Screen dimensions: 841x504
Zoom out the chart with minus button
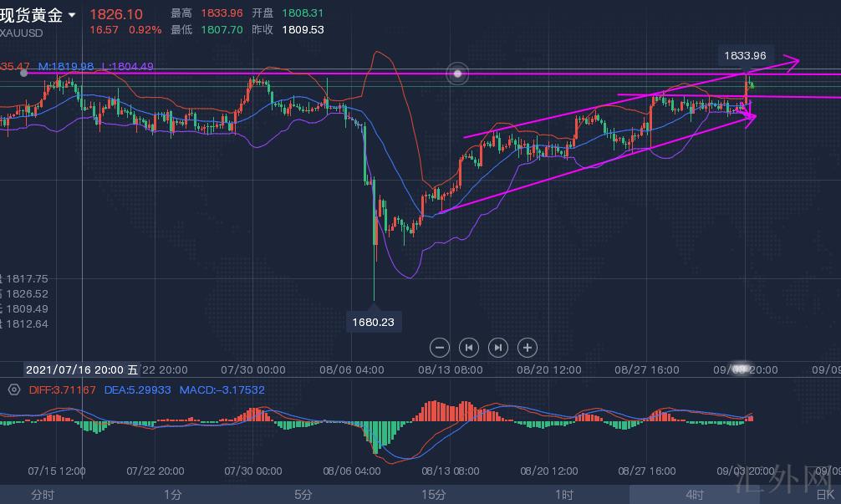[x=441, y=347]
